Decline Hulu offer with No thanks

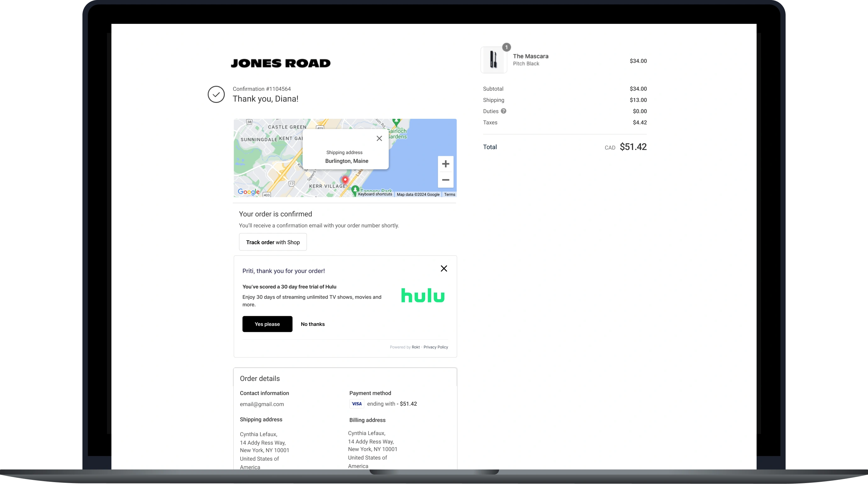pos(312,324)
